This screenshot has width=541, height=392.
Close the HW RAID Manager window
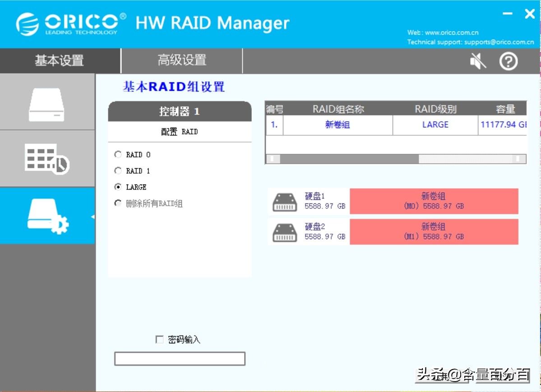[530, 14]
